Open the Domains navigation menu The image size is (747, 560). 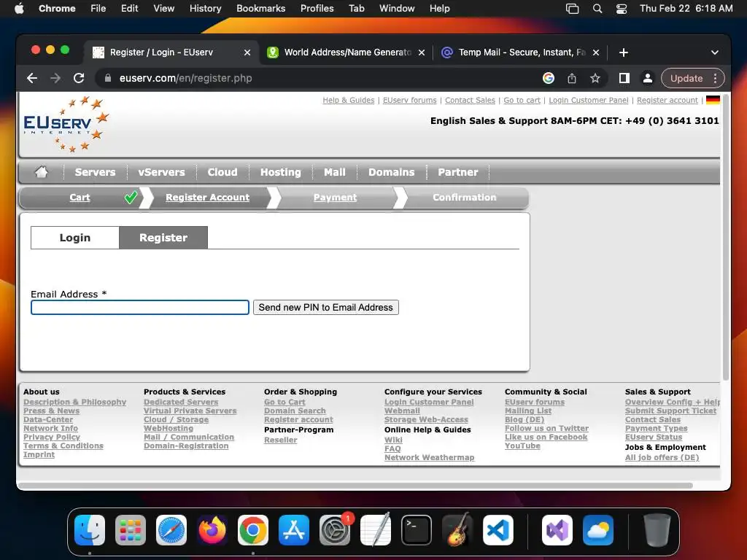click(392, 172)
